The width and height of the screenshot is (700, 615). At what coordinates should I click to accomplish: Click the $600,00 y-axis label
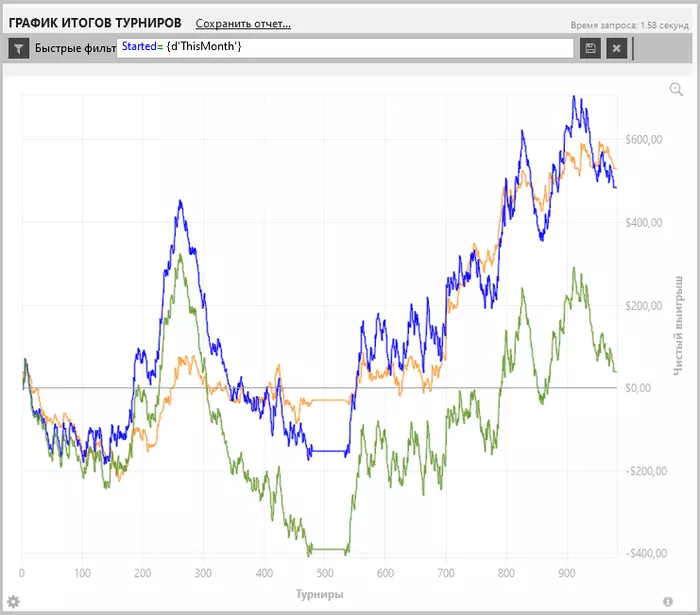(x=643, y=140)
